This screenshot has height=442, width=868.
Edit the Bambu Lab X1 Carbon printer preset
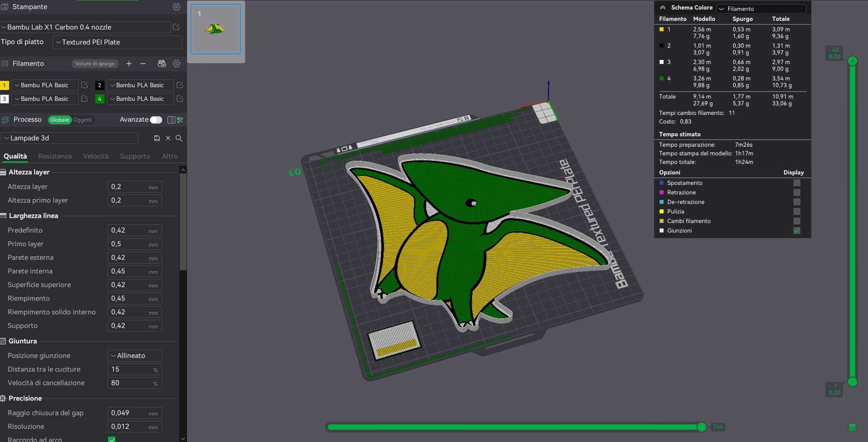[176, 27]
